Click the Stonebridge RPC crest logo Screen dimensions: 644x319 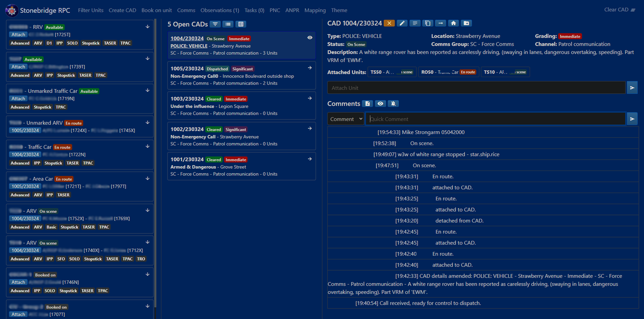click(11, 10)
